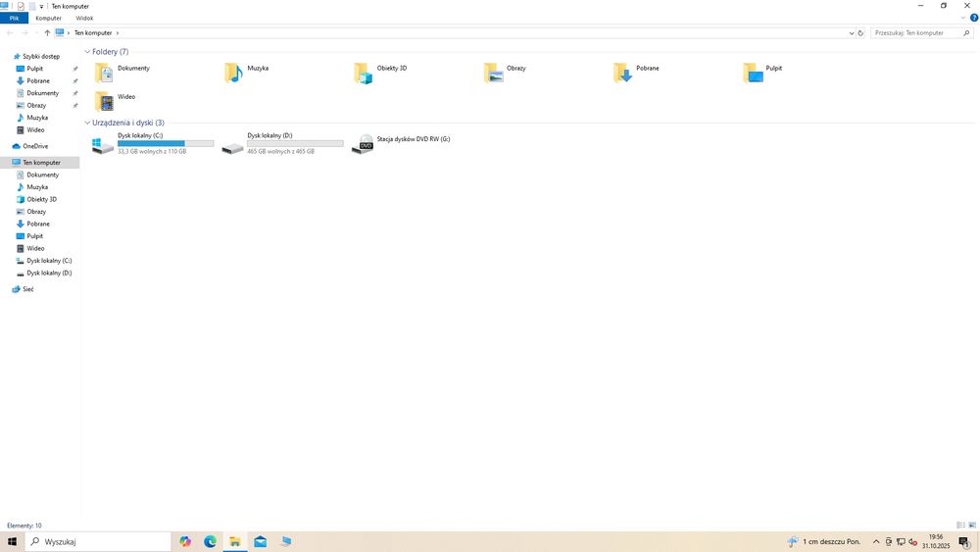Select the Muzyka folder in the Foldery group
This screenshot has width=980, height=552.
click(246, 72)
